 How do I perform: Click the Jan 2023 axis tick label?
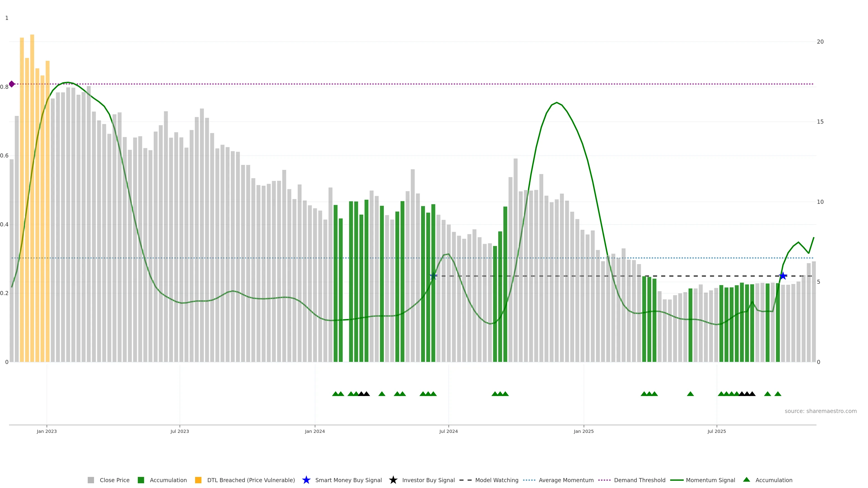47,432
